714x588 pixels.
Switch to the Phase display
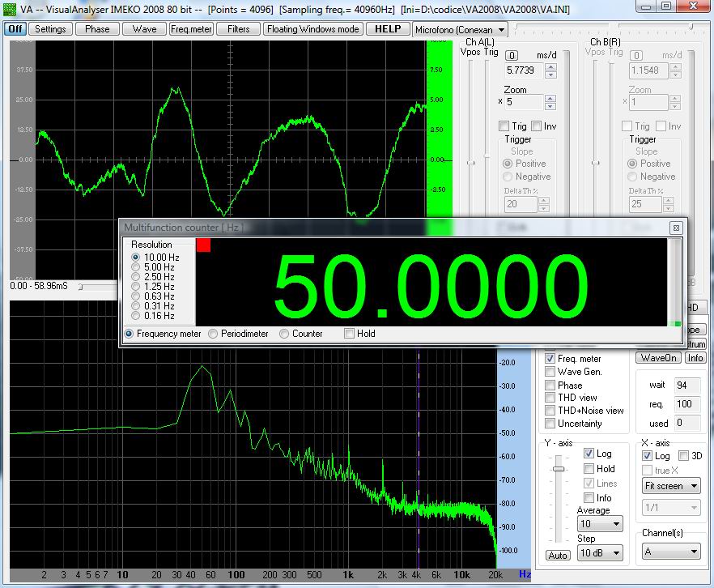coord(97,28)
